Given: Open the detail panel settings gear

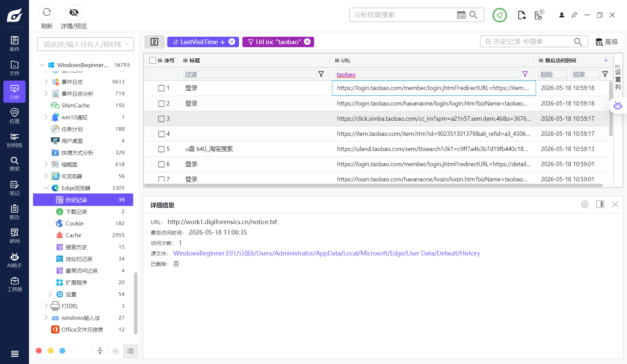Looking at the screenshot, I should 585,204.
